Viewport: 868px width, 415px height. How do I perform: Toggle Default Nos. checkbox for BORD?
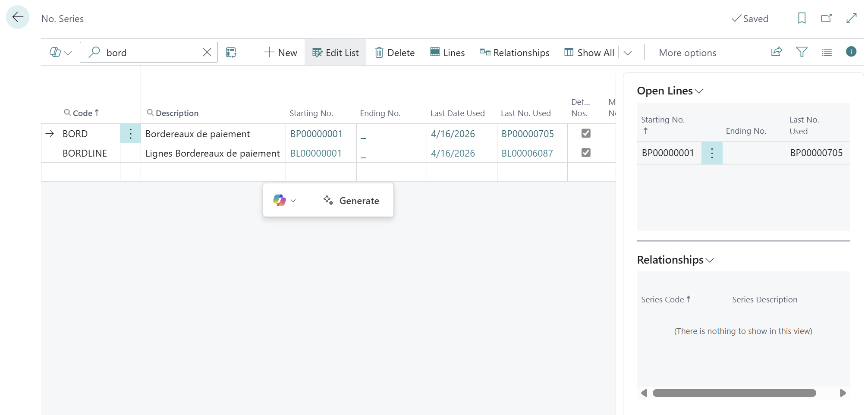click(586, 133)
